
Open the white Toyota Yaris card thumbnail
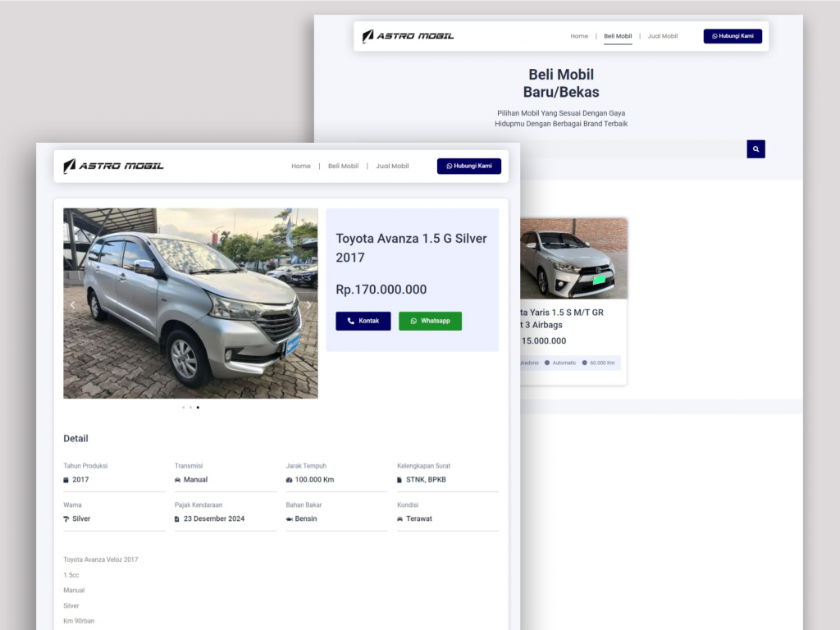tap(573, 258)
